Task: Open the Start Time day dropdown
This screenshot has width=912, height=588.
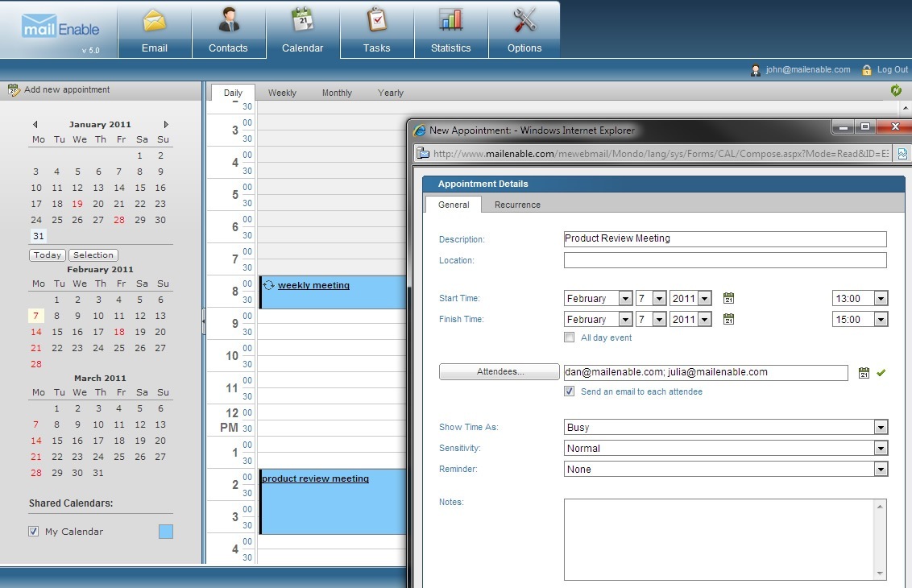Action: point(659,299)
